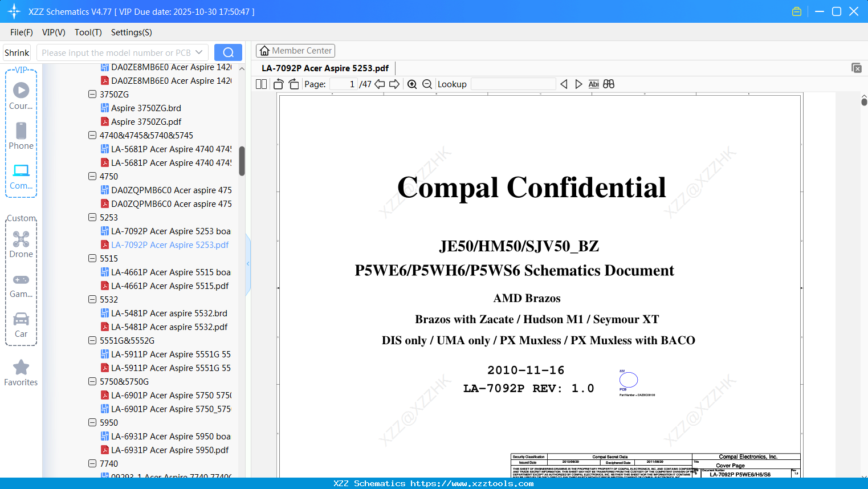Image resolution: width=868 pixels, height=489 pixels.
Task: Click the Member Center button
Action: tap(295, 51)
